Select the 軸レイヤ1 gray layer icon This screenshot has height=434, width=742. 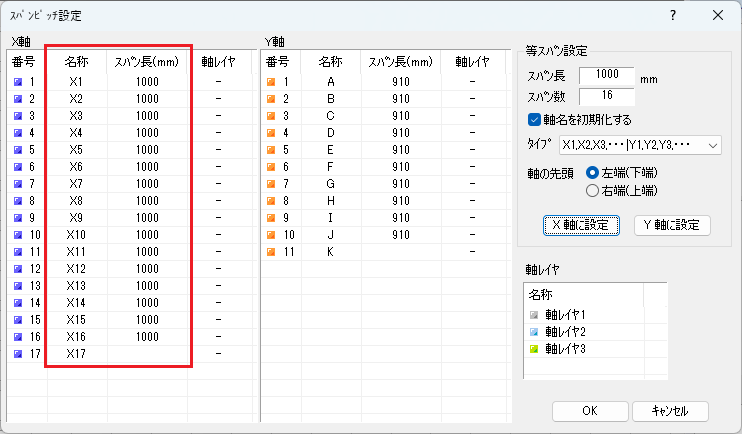pyautogui.click(x=535, y=315)
